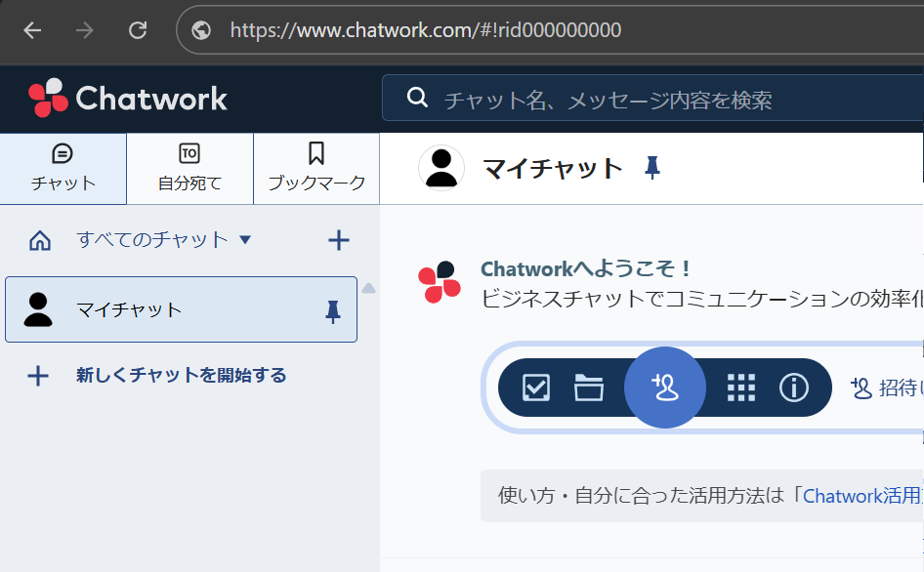Toggle pin next to マイチャット header title
This screenshot has height=572, width=924.
pos(651,169)
